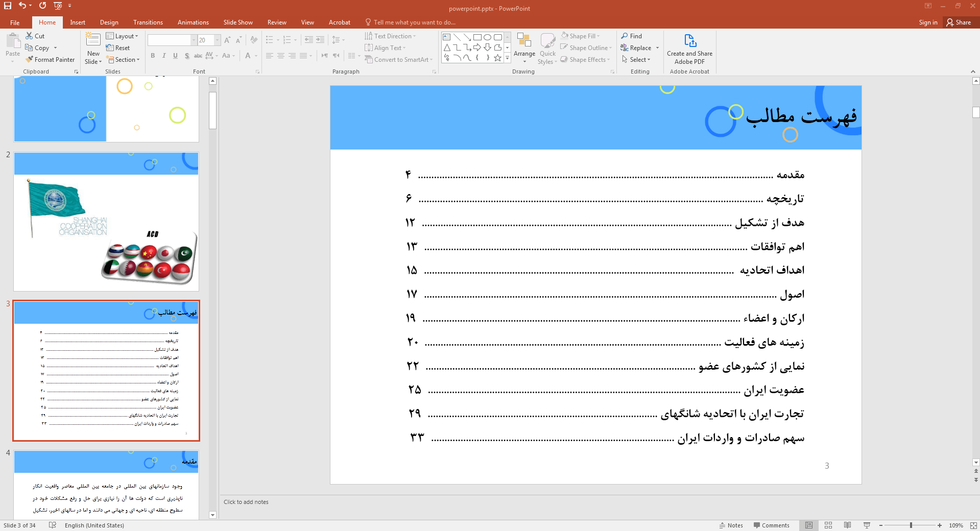The image size is (980, 531).
Task: Toggle Strikethrough formatting
Action: (x=198, y=55)
